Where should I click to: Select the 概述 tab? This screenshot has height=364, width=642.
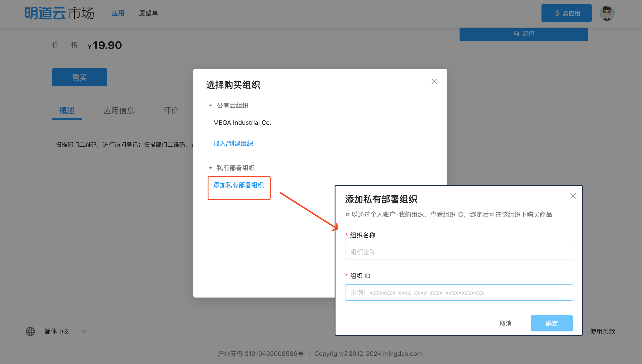coord(67,111)
